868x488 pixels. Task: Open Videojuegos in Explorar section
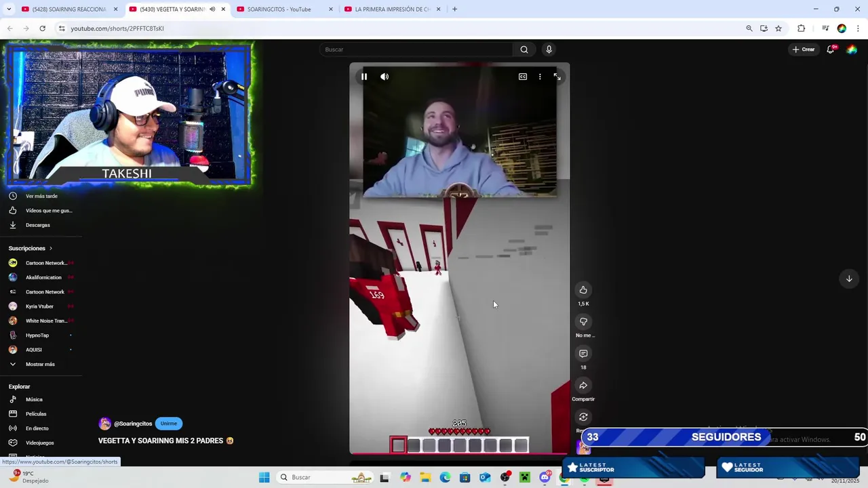(39, 443)
